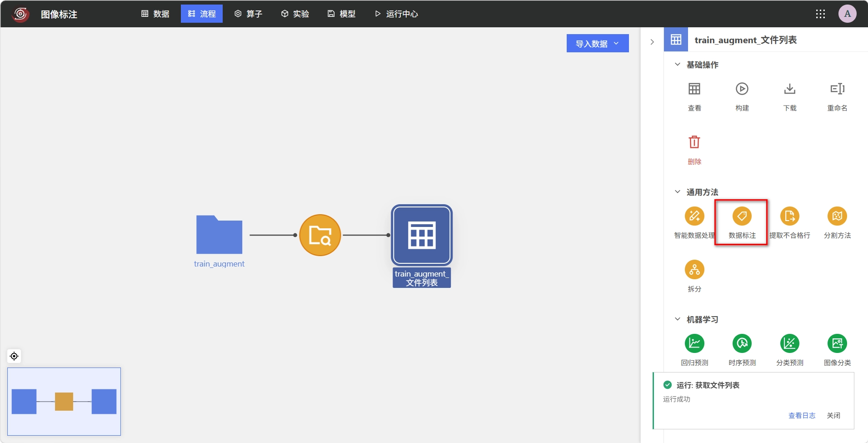Select the train_augment folder node
This screenshot has width=868, height=443.
point(219,235)
